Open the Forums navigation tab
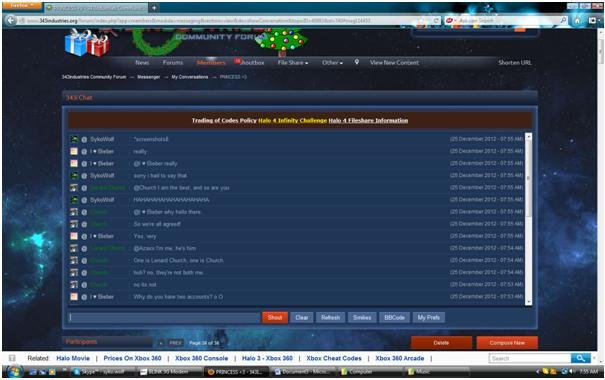The width and height of the screenshot is (605, 380). coord(172,62)
